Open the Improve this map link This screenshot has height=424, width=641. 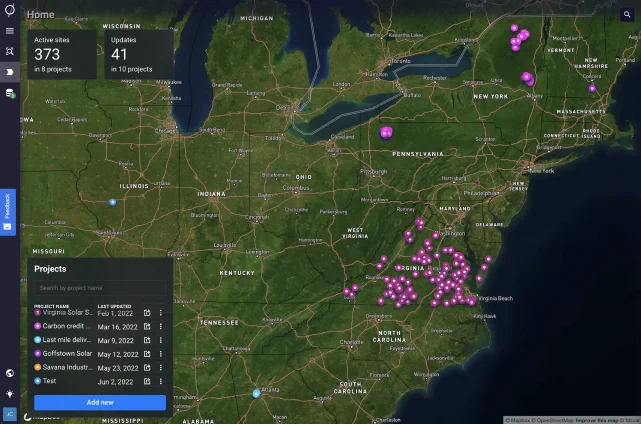597,420
